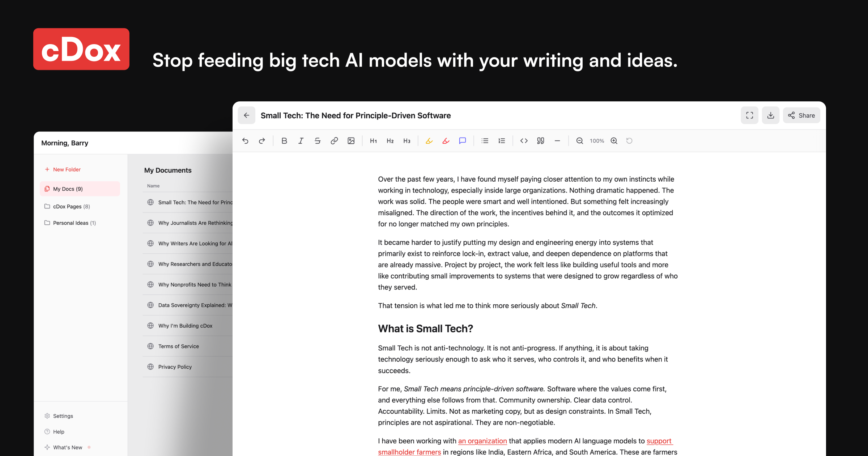The height and width of the screenshot is (456, 868).
Task: Insert a blockquote
Action: click(x=540, y=141)
